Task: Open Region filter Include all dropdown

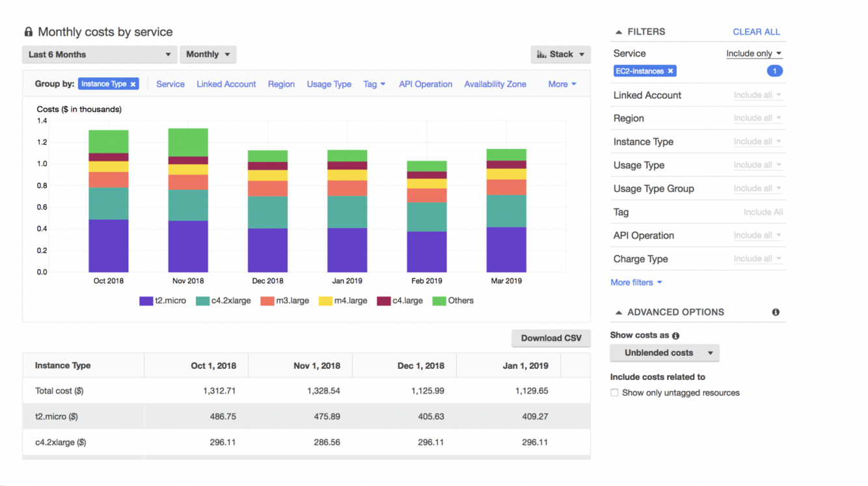Action: pyautogui.click(x=757, y=118)
